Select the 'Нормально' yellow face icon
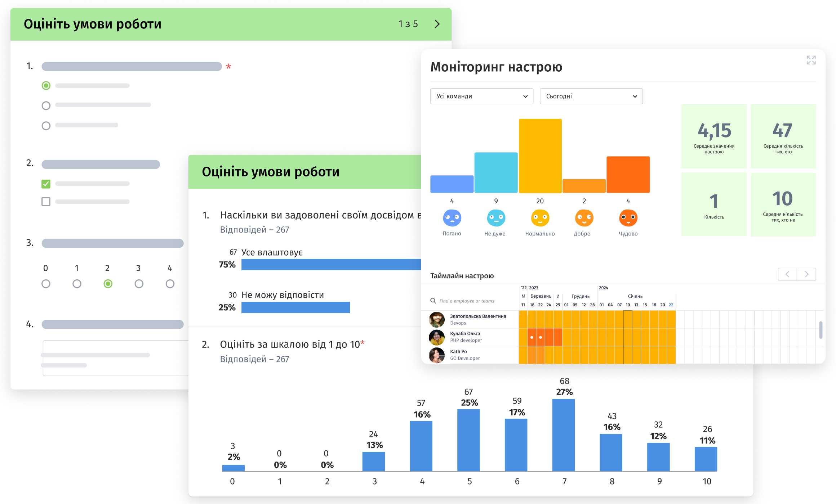The height and width of the screenshot is (504, 836). [x=540, y=218]
